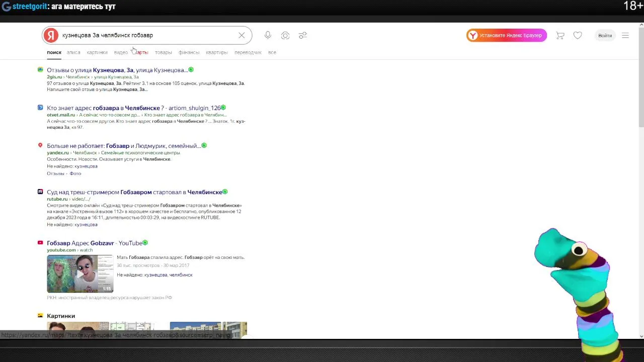The width and height of the screenshot is (644, 362).
Task: Open image search camera icon
Action: 285,35
